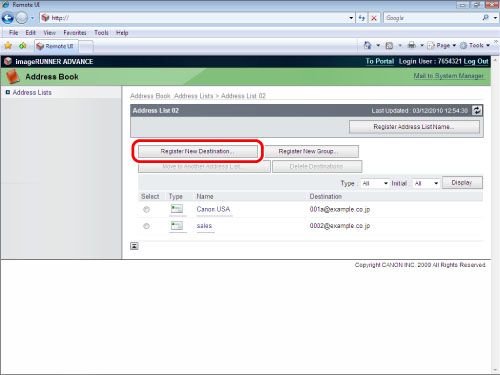Open the File menu
This screenshot has height=375, width=500.
tap(14, 33)
